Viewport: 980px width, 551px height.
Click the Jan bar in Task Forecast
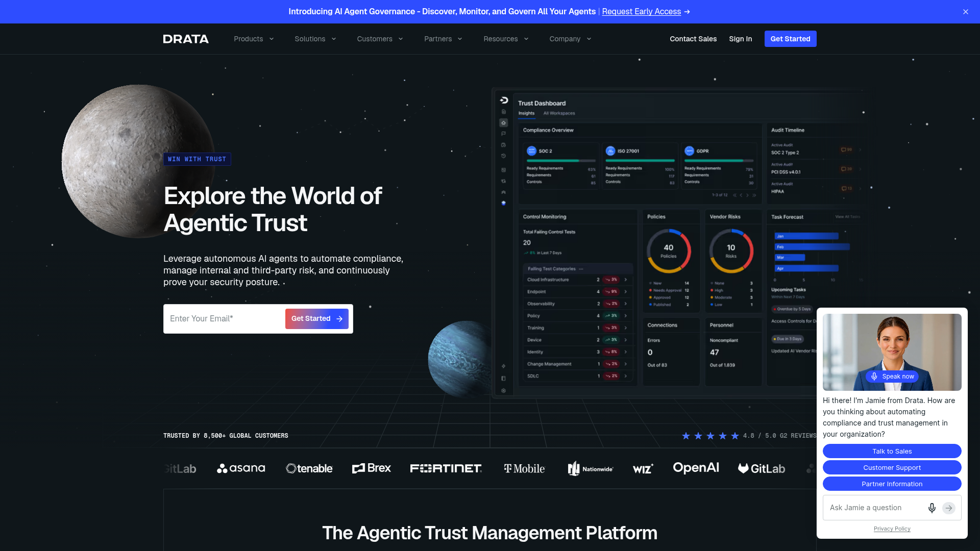(806, 236)
